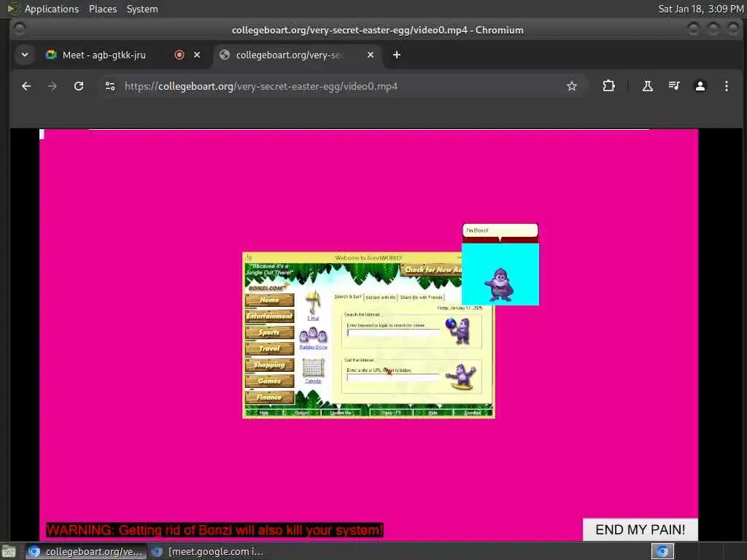Viewport: 747px width, 560px height.
Task: Select the Share Me with Friends tab
Action: pyautogui.click(x=421, y=297)
